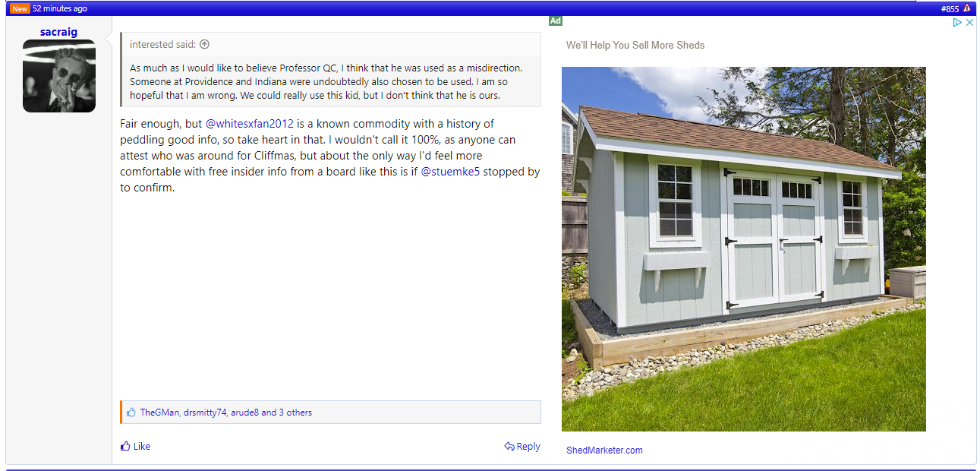Visit the ShedMarketer.com ad link
980x471 pixels.
(604, 450)
